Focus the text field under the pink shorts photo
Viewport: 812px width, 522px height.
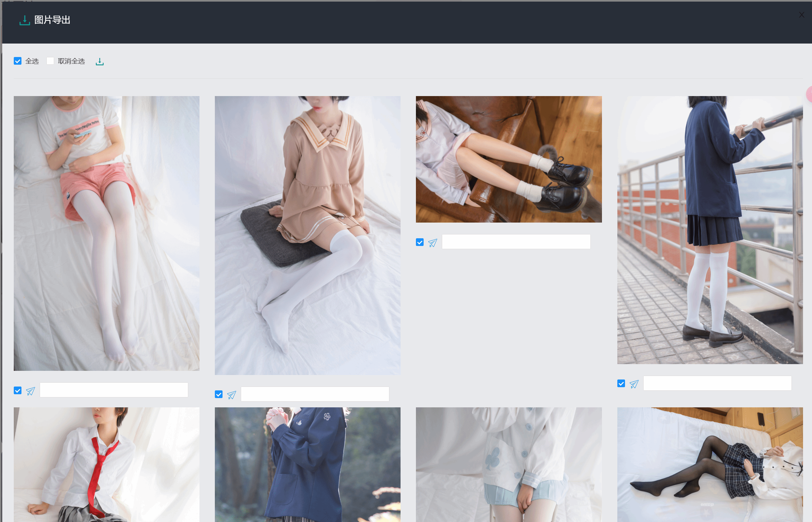click(x=114, y=390)
